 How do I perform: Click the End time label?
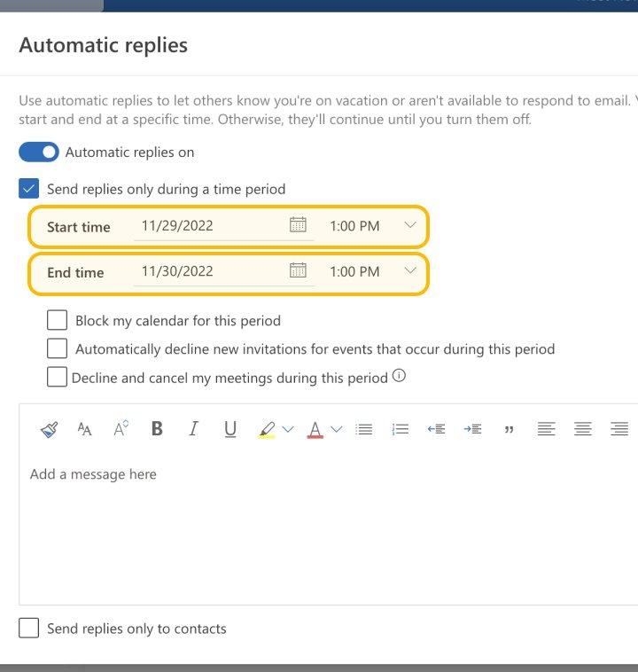[x=75, y=272]
